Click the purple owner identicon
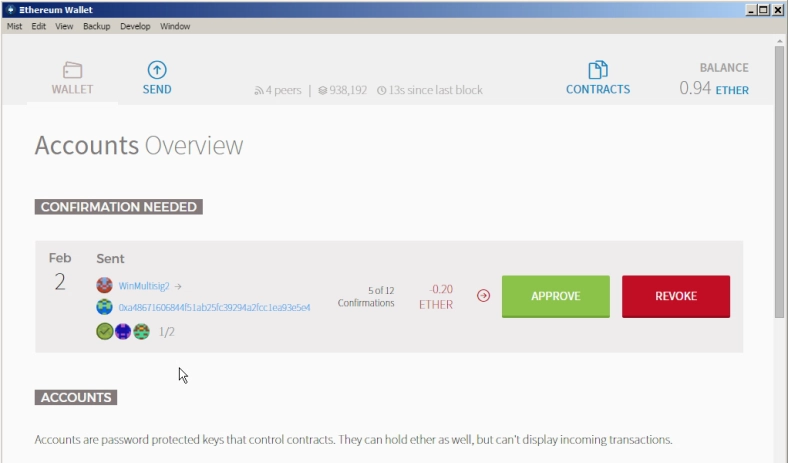This screenshot has width=788, height=463. 123,331
